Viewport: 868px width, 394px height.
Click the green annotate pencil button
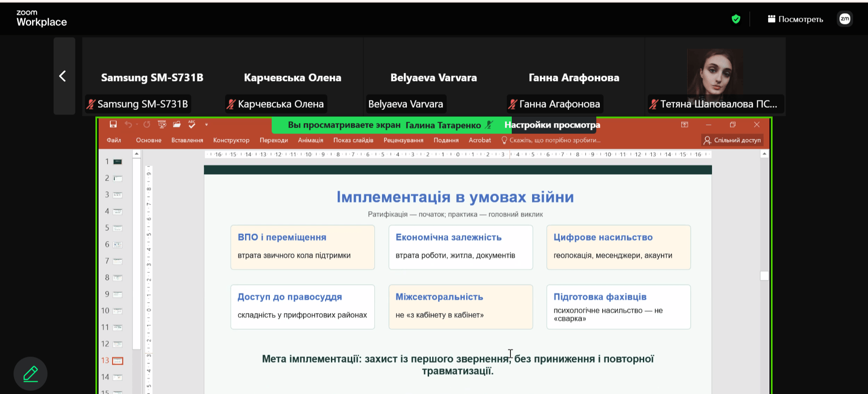point(30,374)
